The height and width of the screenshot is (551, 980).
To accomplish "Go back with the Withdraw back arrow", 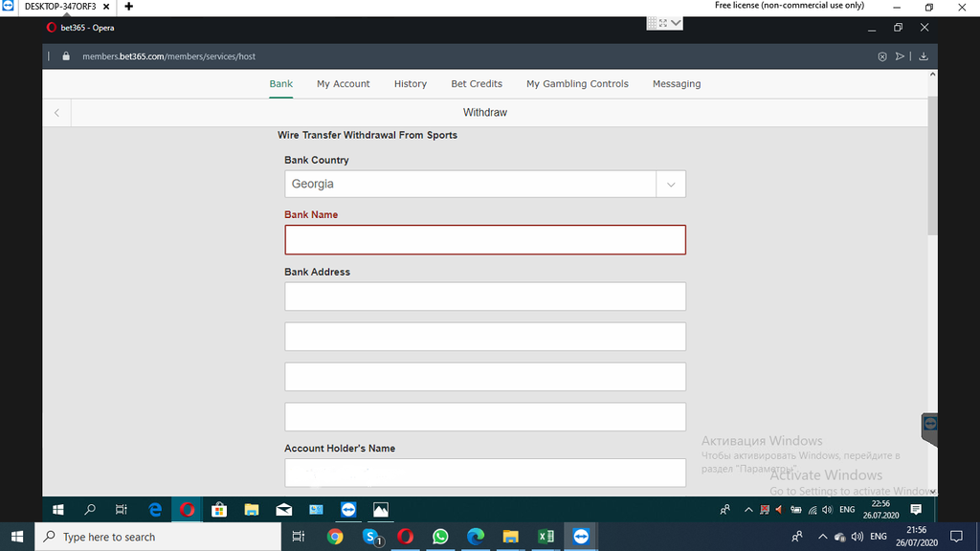I will pyautogui.click(x=56, y=113).
